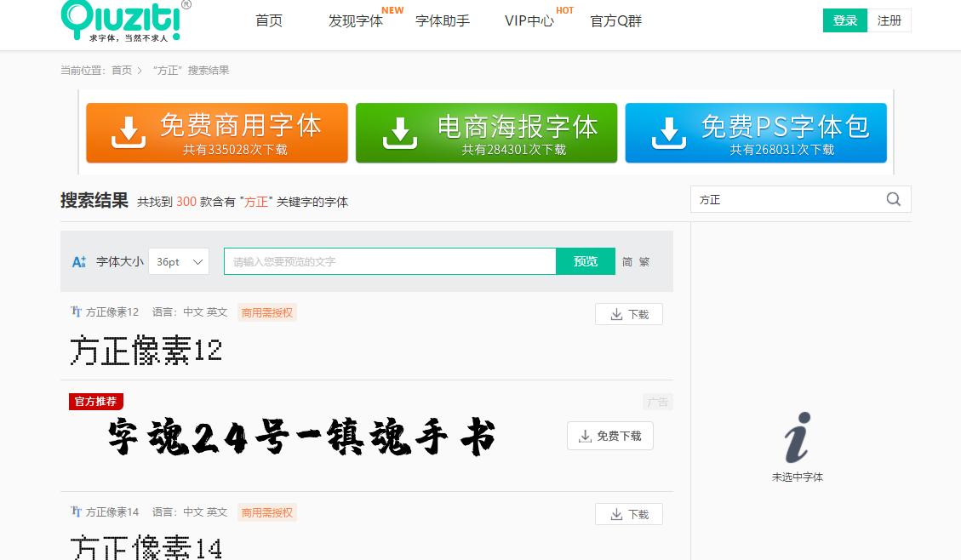Image resolution: width=961 pixels, height=560 pixels.
Task: Click the green 登录 button
Action: (844, 20)
